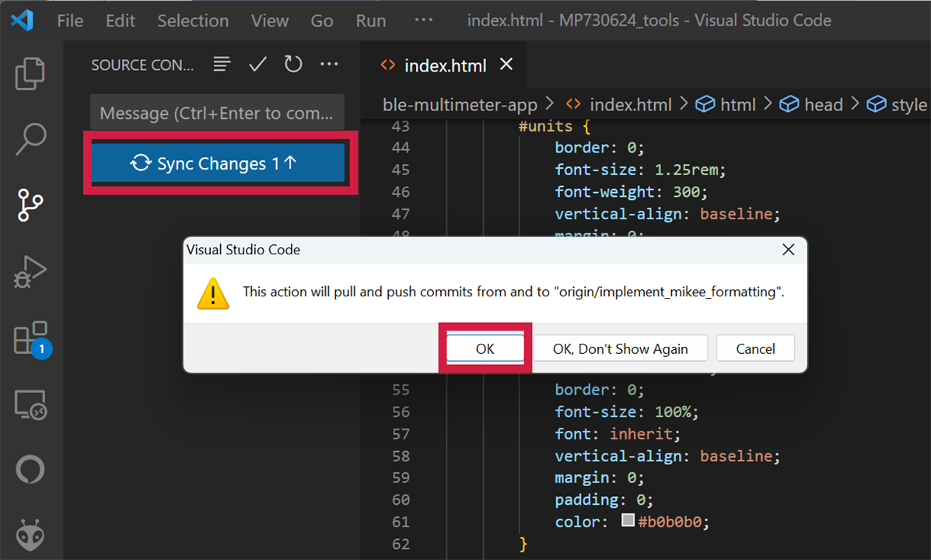Close the index.html editor tab
Screen dimensions: 931x560
pyautogui.click(x=506, y=64)
